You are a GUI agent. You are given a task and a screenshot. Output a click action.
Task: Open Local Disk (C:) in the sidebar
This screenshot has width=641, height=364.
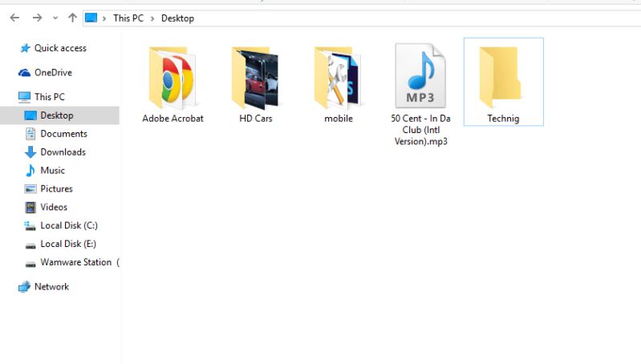point(69,225)
